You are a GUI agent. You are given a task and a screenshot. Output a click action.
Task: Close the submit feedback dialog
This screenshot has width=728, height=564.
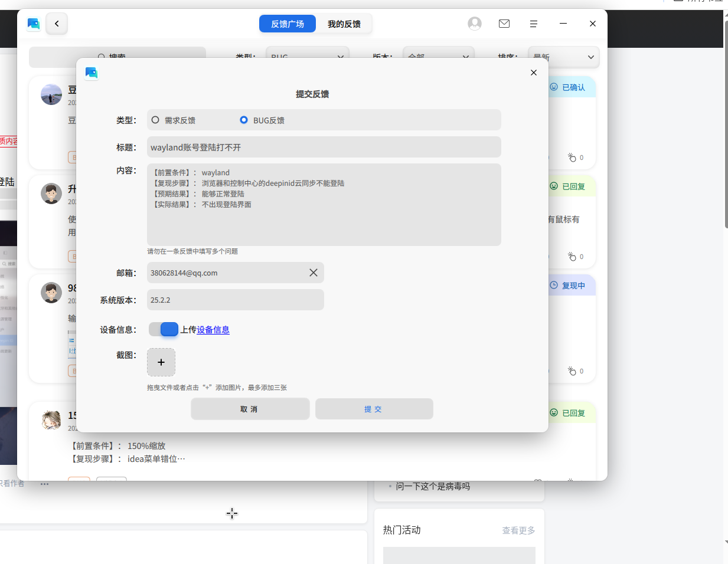click(x=534, y=73)
